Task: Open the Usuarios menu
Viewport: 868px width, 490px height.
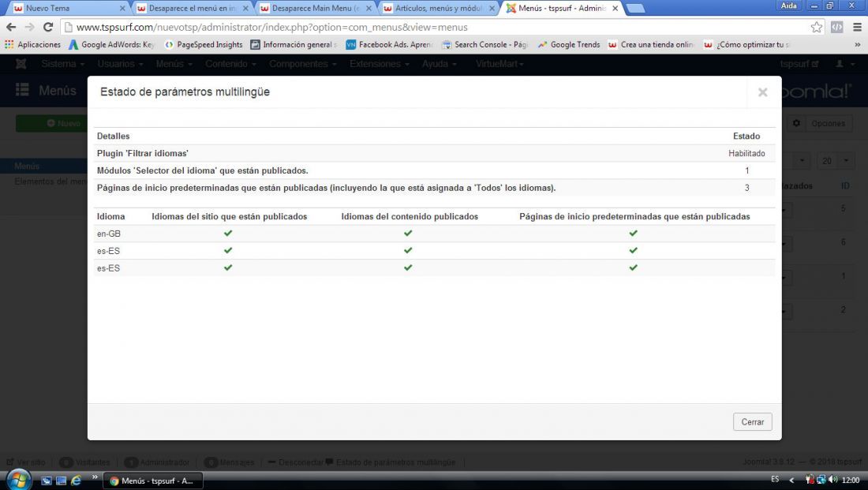Action: 120,64
